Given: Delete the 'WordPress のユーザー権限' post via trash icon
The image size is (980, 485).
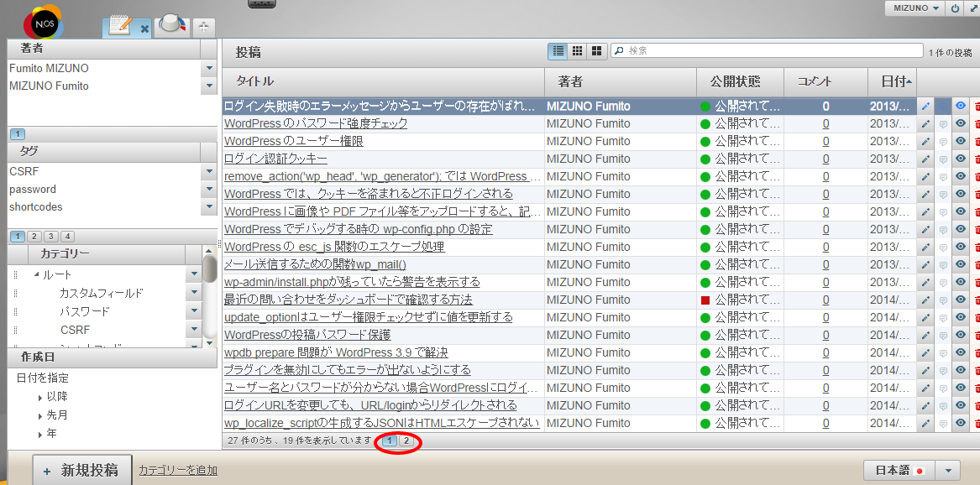Looking at the screenshot, I should (977, 142).
